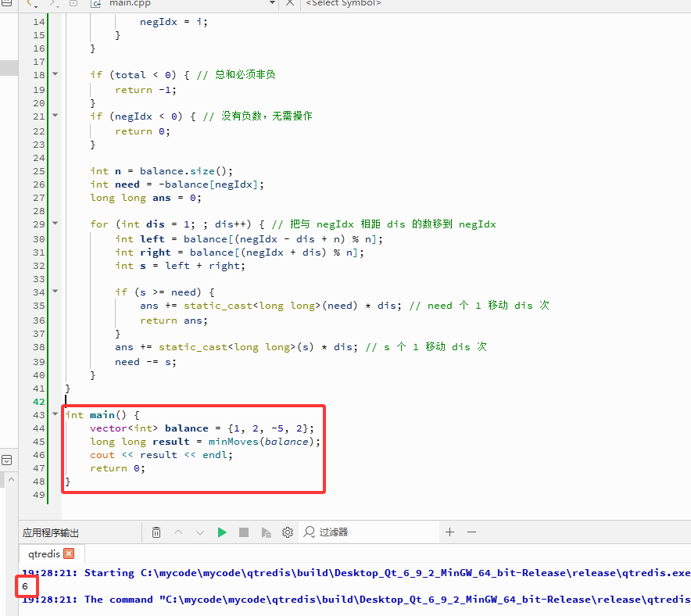This screenshot has height=616, width=691.
Task: Collapse the if block fold at line 34
Action: tap(55, 291)
